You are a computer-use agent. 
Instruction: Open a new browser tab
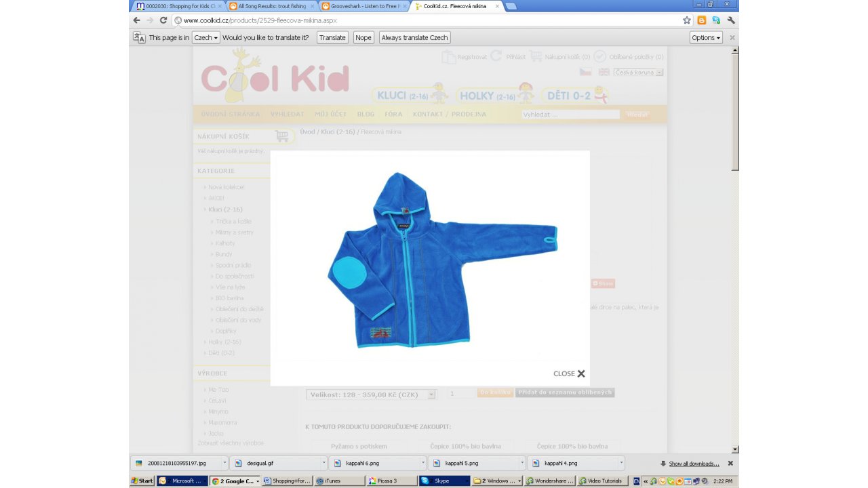click(511, 6)
